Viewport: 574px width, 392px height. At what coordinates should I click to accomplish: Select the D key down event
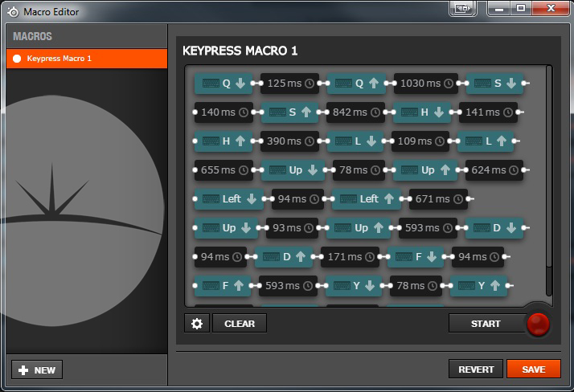click(494, 228)
